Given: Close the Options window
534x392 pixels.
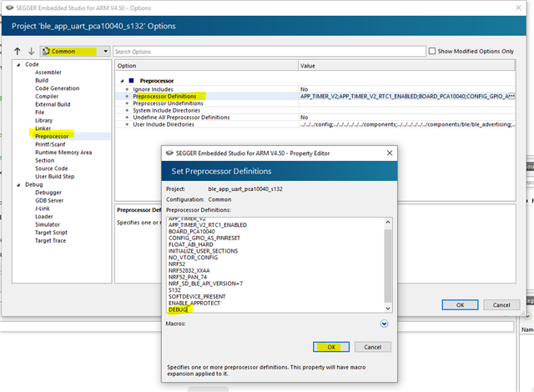Looking at the screenshot, I should coord(518,8).
